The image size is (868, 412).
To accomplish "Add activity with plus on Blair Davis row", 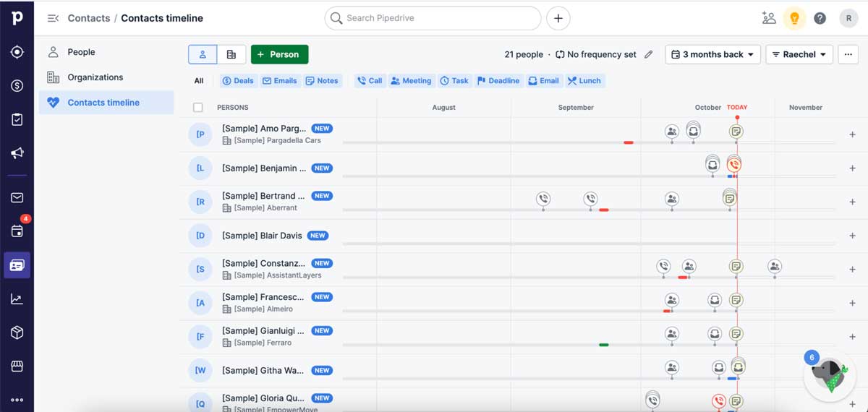I will [x=852, y=236].
